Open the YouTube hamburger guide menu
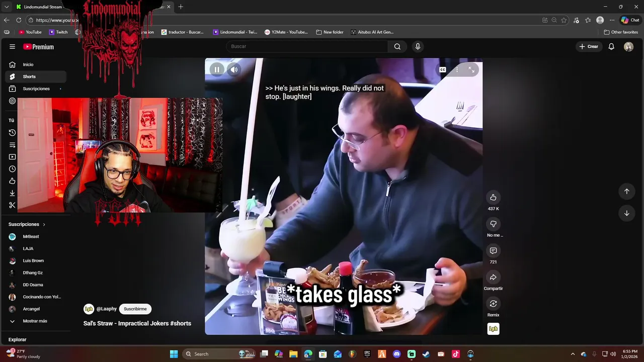This screenshot has height=362, width=644. (12, 47)
